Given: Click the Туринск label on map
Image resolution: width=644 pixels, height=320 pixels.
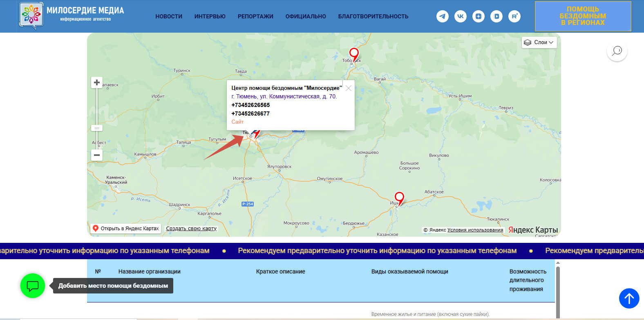Looking at the screenshot, I should pyautogui.click(x=182, y=71).
